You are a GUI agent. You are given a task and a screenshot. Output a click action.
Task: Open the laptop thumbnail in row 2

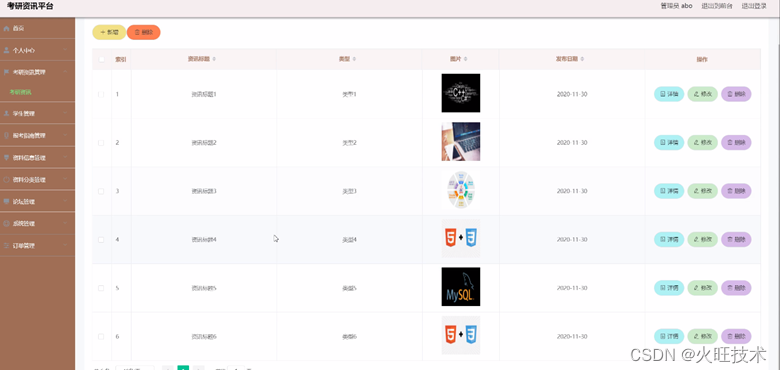click(461, 142)
